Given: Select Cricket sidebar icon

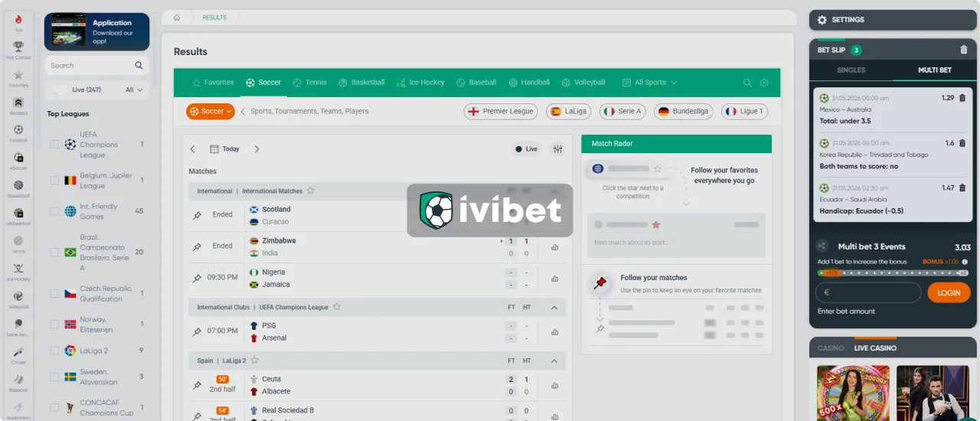Looking at the screenshot, I should click(x=18, y=354).
